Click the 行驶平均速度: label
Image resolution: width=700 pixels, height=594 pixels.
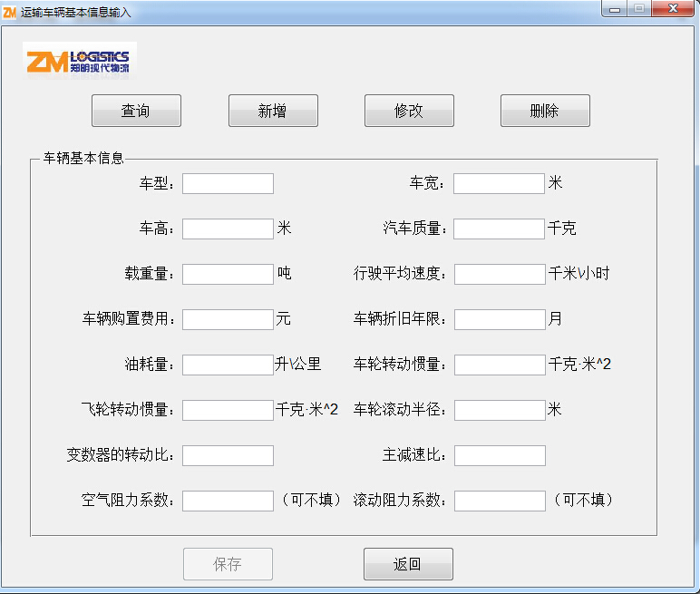click(400, 273)
